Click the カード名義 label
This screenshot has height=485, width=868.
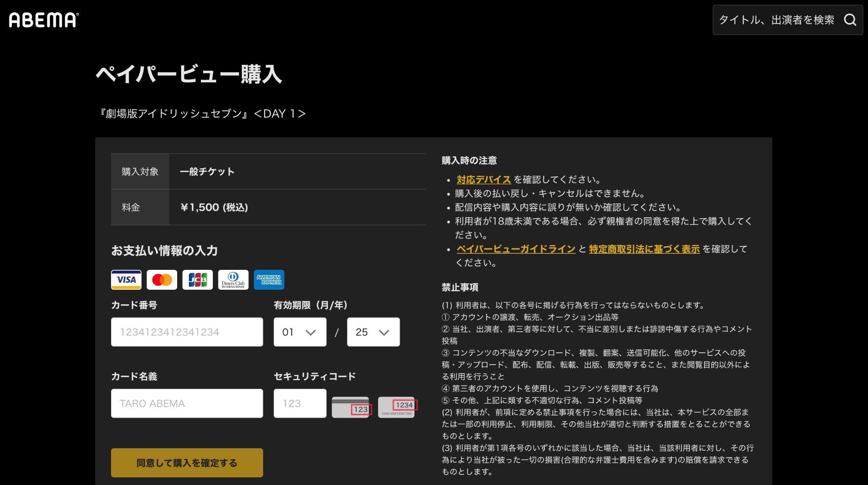click(134, 376)
